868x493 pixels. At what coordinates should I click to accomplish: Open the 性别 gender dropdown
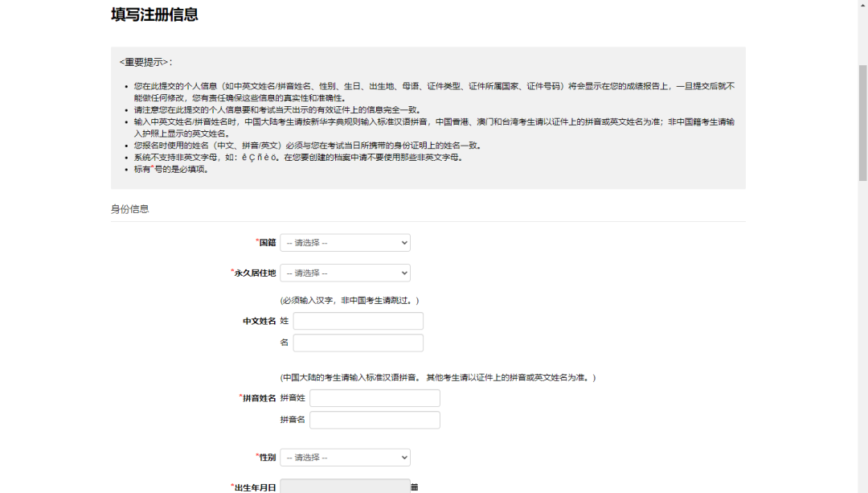(x=346, y=457)
